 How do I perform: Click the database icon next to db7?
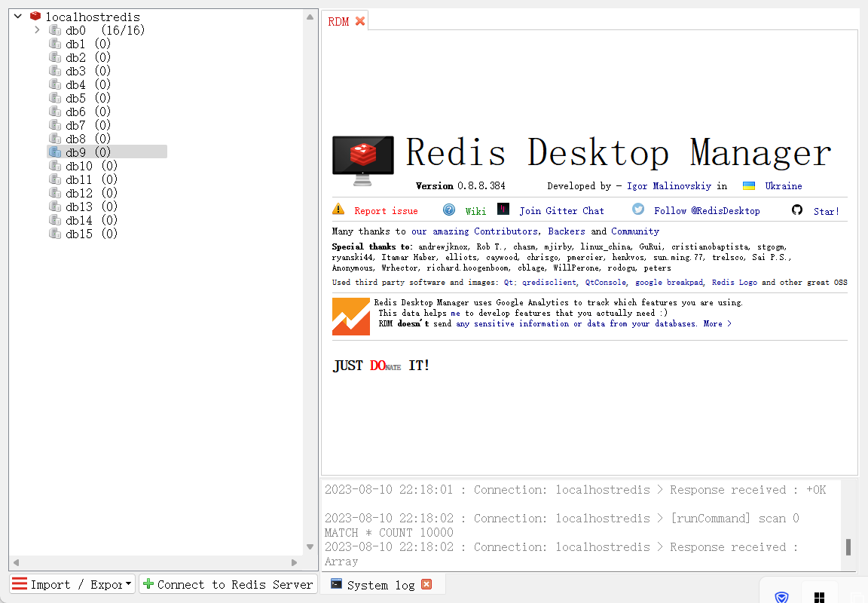click(55, 124)
